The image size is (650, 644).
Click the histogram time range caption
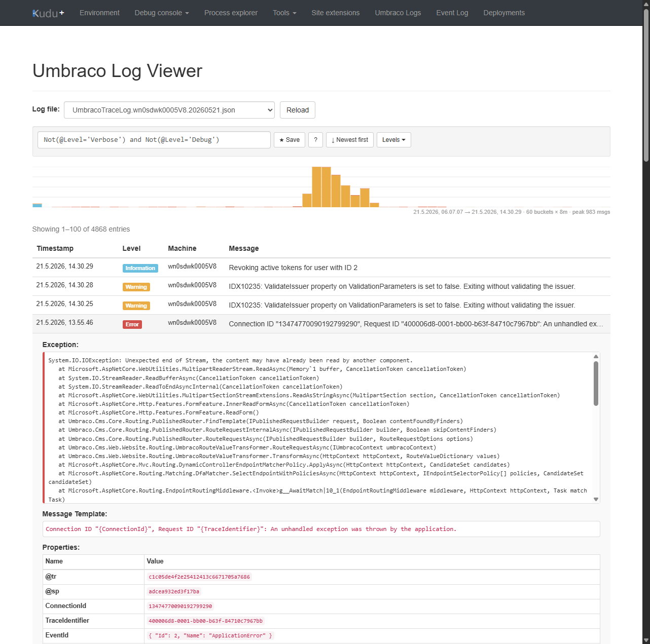pyautogui.click(x=512, y=212)
